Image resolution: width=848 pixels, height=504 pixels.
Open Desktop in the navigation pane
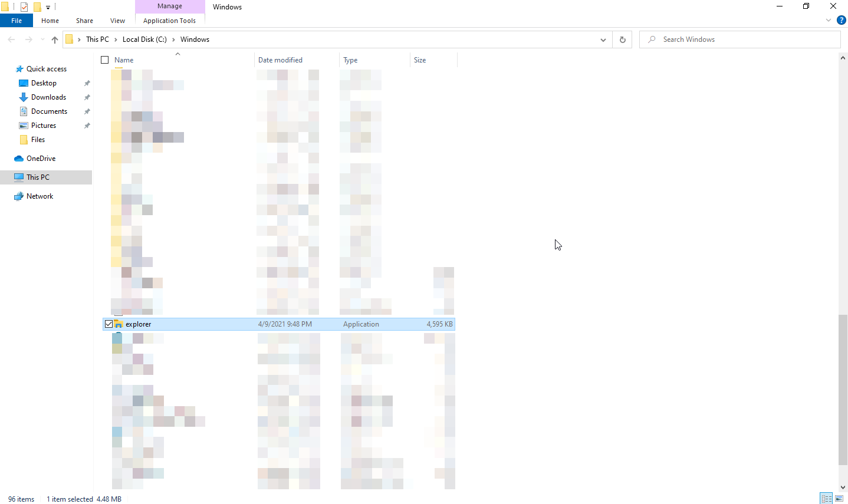click(x=44, y=83)
